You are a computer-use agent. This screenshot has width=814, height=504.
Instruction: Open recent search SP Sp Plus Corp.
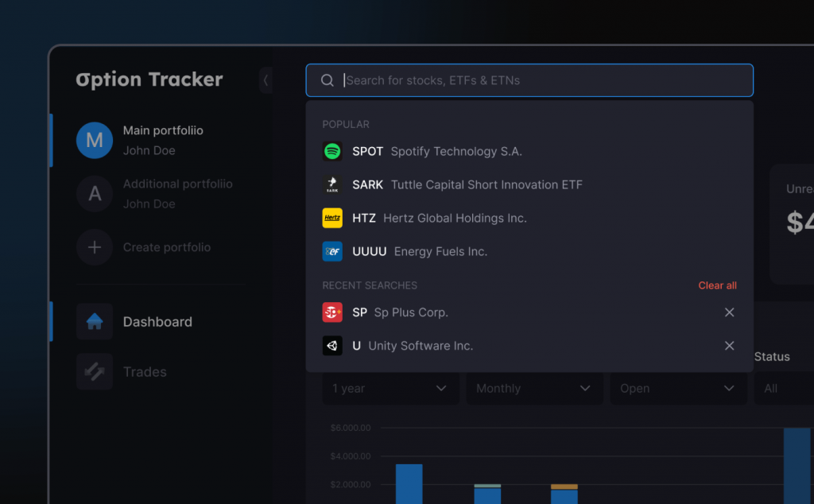coord(529,312)
